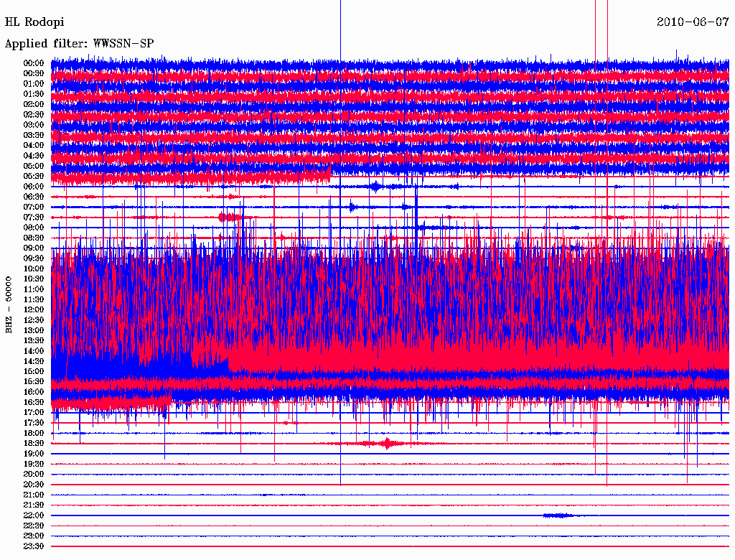Select the 19:00 time label
The width and height of the screenshot is (735, 560).
point(34,454)
